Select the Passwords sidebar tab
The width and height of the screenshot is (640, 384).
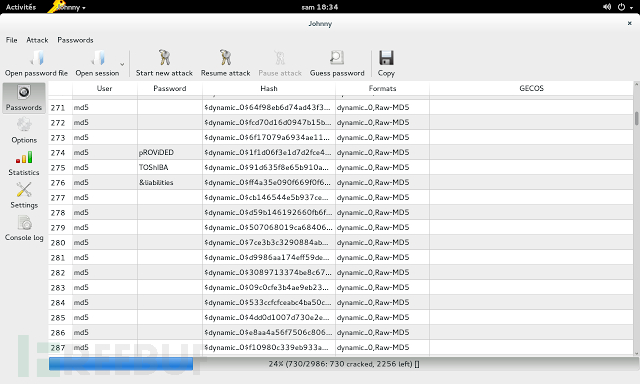tap(24, 98)
